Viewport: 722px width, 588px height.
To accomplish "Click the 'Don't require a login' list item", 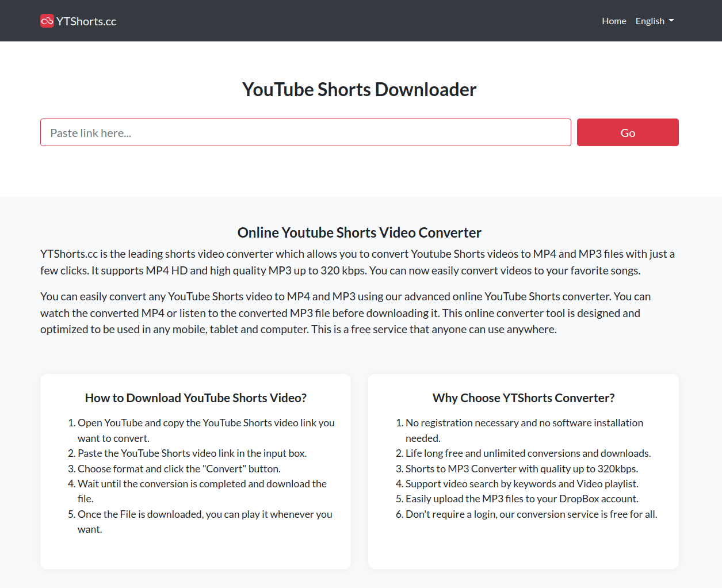I will coord(530,514).
